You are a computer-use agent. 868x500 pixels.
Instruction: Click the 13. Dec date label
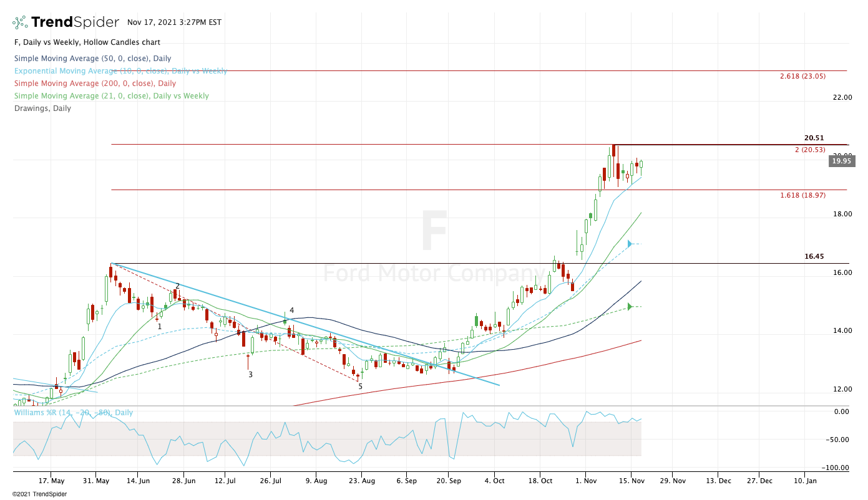(x=718, y=481)
